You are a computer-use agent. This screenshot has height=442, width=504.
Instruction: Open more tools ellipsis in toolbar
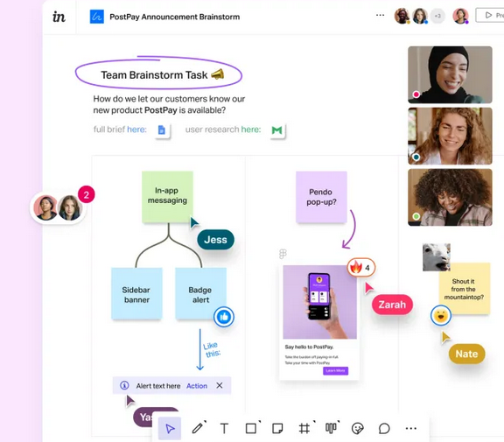point(410,428)
